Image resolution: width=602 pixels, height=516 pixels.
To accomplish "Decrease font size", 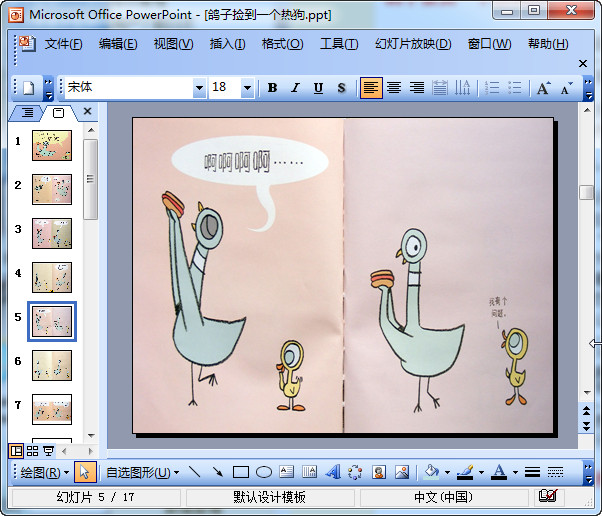I will pos(566,88).
